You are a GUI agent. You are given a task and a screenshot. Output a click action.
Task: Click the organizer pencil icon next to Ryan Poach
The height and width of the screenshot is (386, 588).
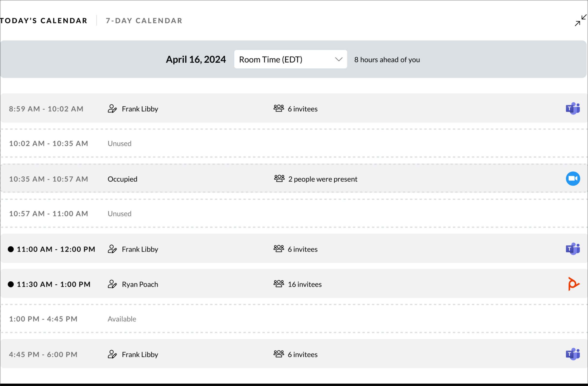[112, 284]
